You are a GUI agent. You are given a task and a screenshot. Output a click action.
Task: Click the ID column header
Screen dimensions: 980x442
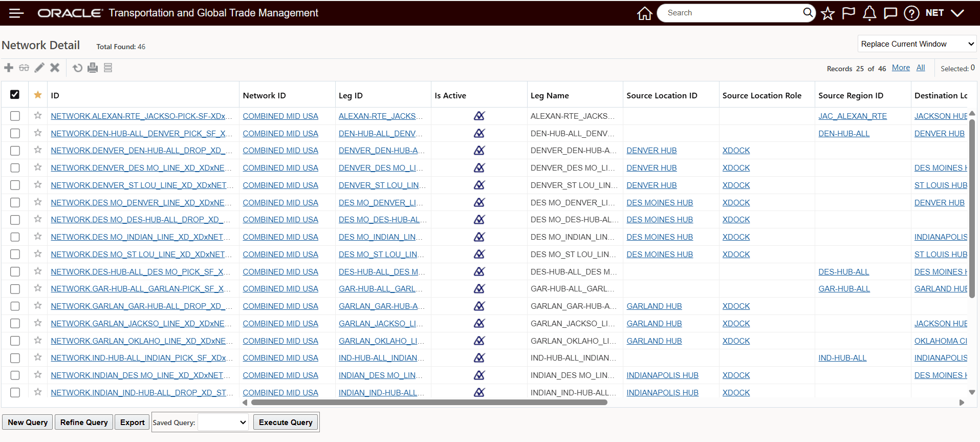55,95
